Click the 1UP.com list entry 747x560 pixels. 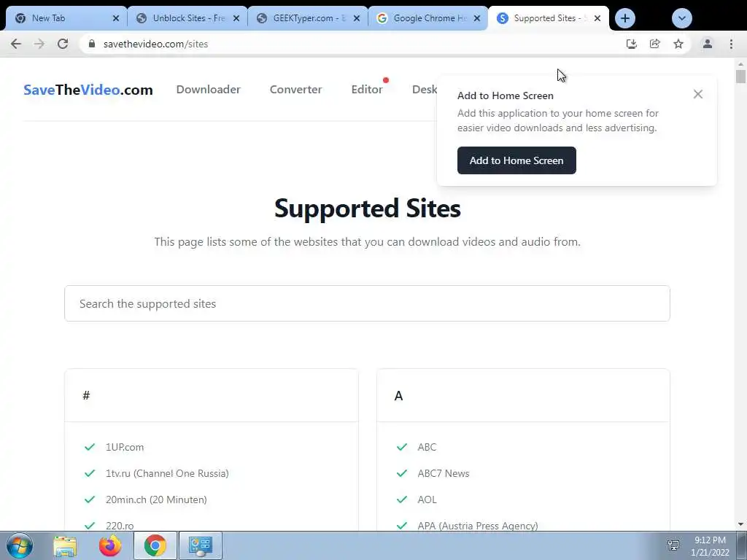click(125, 447)
